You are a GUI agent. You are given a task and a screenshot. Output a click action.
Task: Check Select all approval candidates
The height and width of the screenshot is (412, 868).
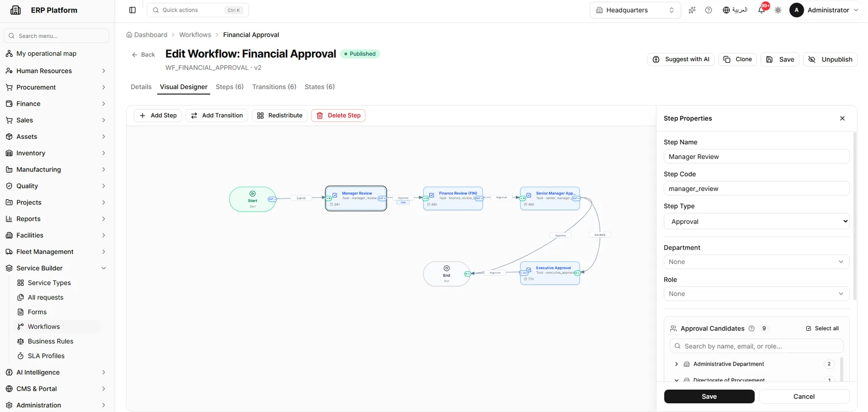click(x=822, y=329)
